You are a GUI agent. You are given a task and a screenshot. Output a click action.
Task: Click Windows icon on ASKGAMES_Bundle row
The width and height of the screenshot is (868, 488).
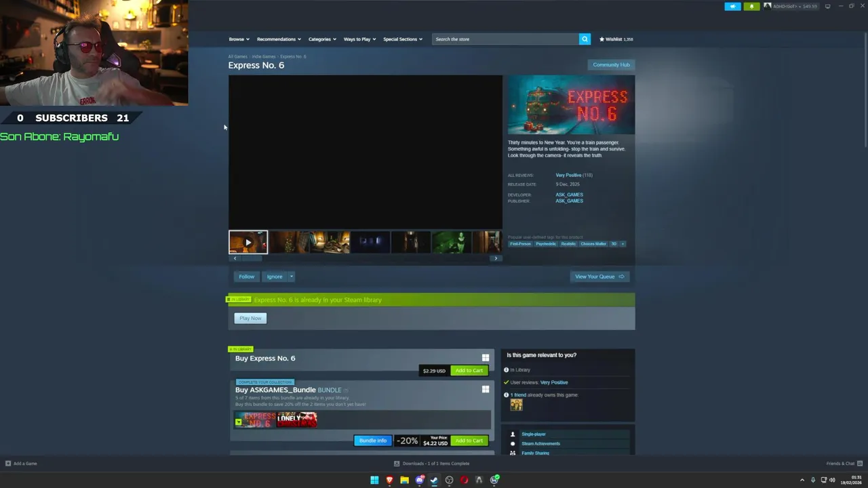point(486,389)
